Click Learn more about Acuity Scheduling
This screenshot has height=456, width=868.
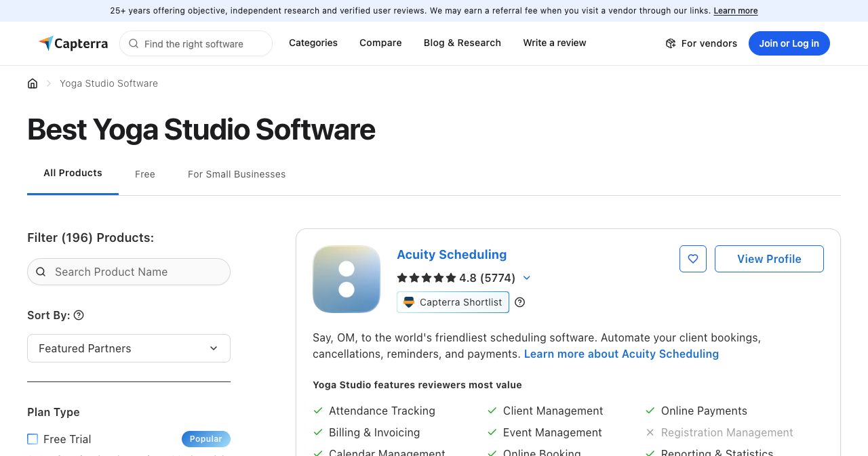[x=621, y=354]
